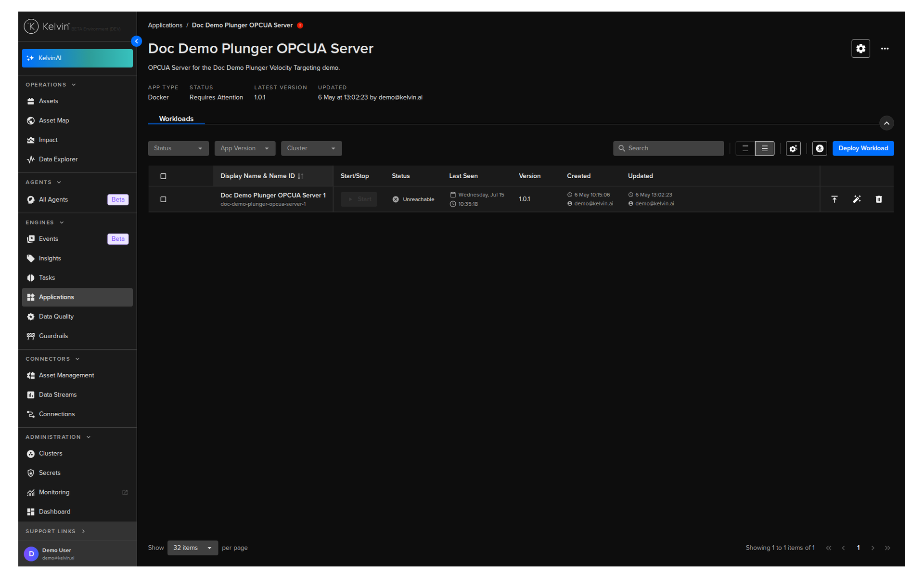Delete the Doc Demo Plunger OPCUA Server 1 workload
Viewport: 924px width, 578px height.
(x=879, y=199)
